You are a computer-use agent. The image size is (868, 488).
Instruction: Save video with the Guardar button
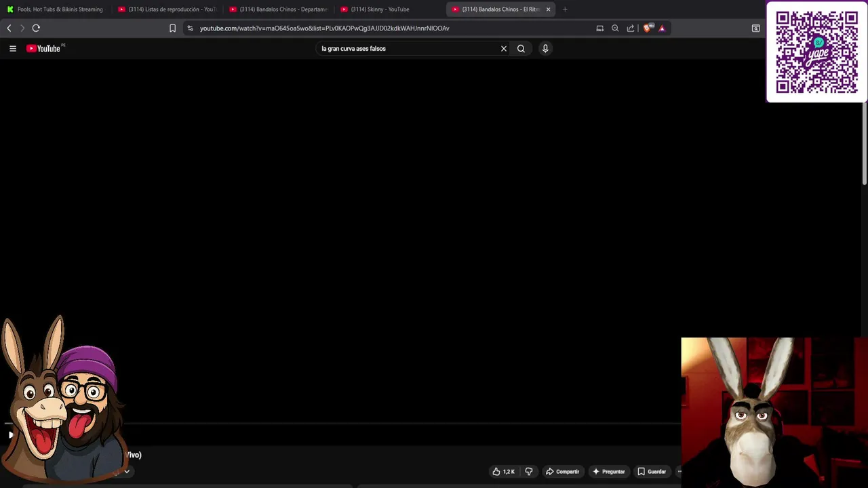[652, 471]
